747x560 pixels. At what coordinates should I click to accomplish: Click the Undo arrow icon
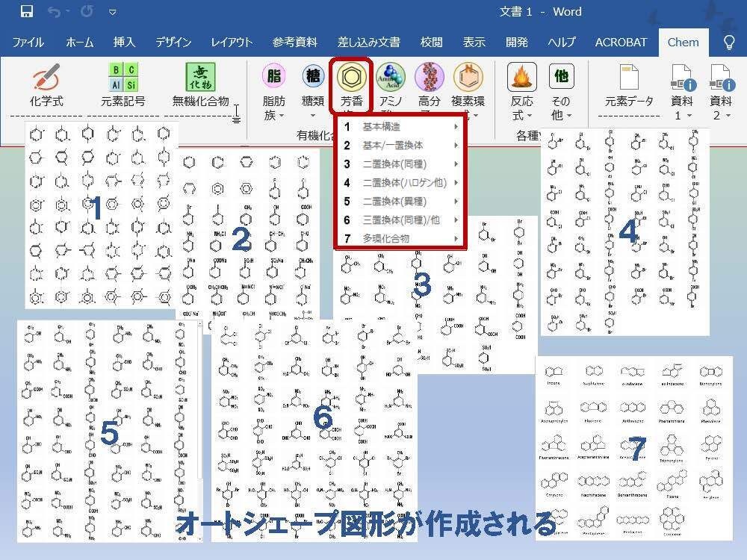pos(53,11)
